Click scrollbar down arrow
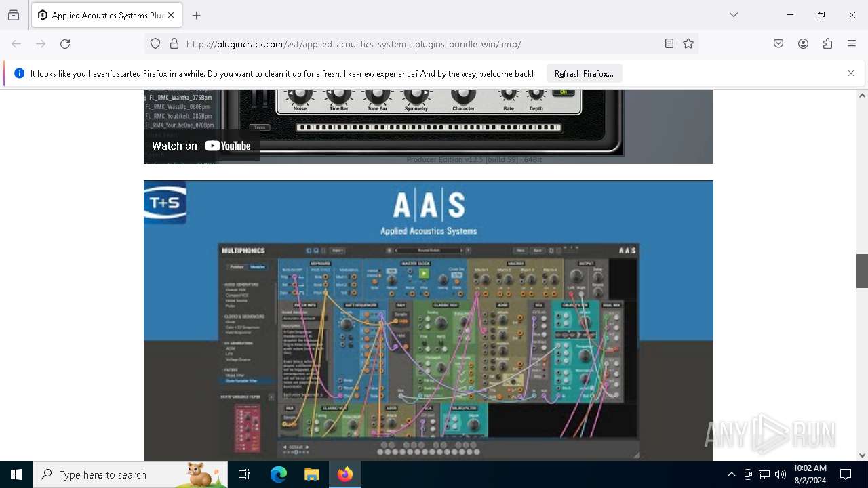The width and height of the screenshot is (868, 488). pyautogui.click(x=862, y=455)
